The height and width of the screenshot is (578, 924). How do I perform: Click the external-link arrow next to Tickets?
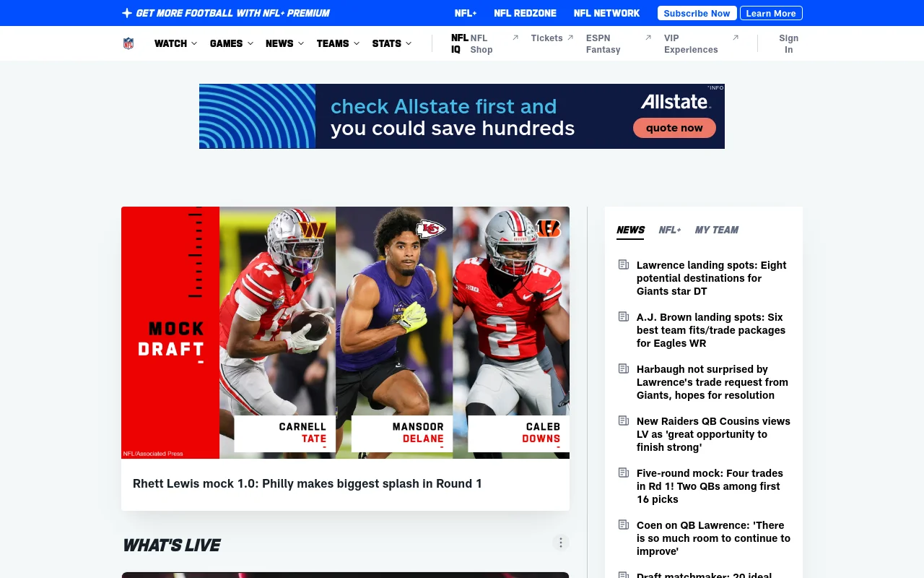[570, 37]
